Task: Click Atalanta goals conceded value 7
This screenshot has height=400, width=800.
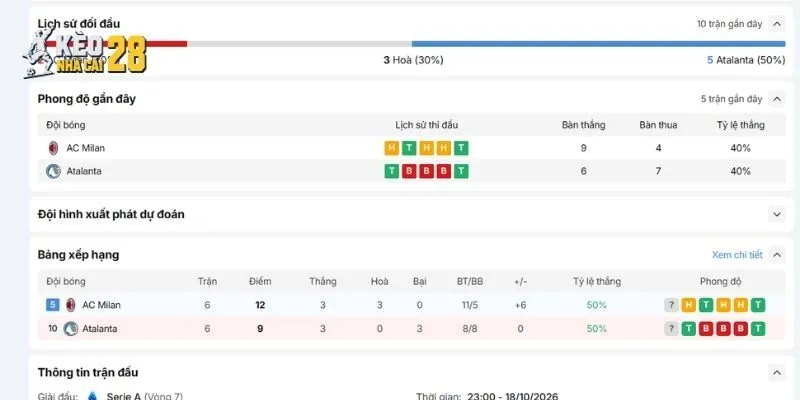Action: 658,171
